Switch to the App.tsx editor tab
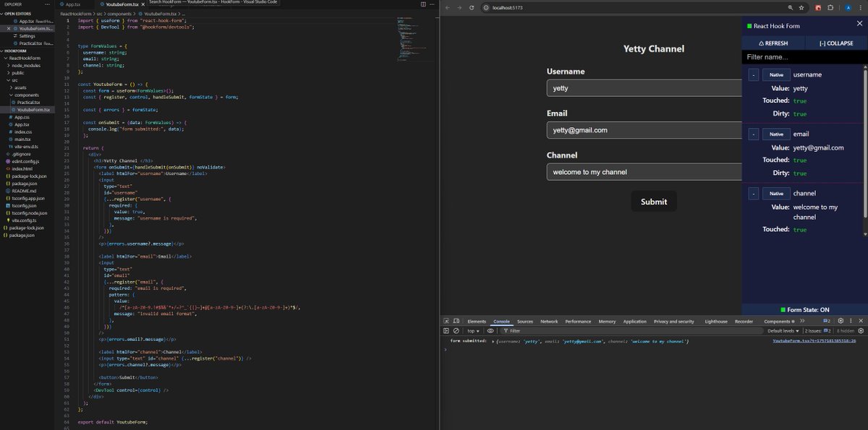 (x=72, y=4)
